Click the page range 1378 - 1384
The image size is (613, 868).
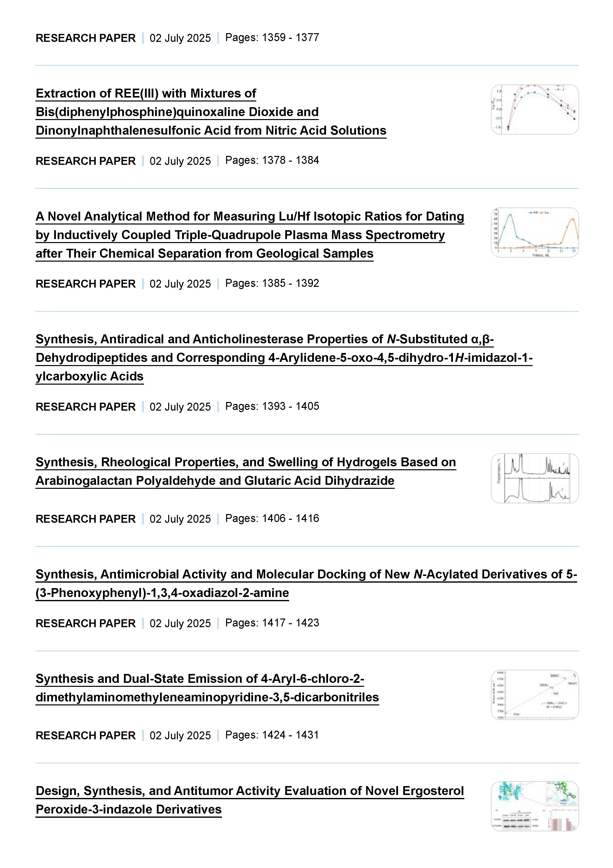click(272, 160)
